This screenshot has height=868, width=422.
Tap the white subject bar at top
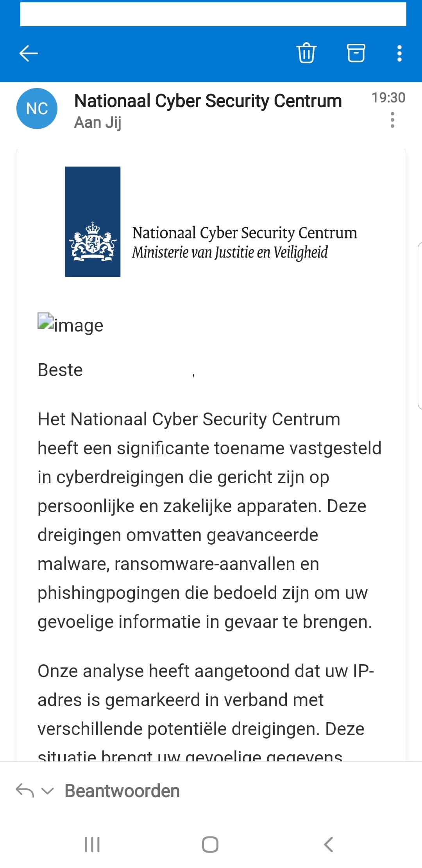click(x=213, y=14)
